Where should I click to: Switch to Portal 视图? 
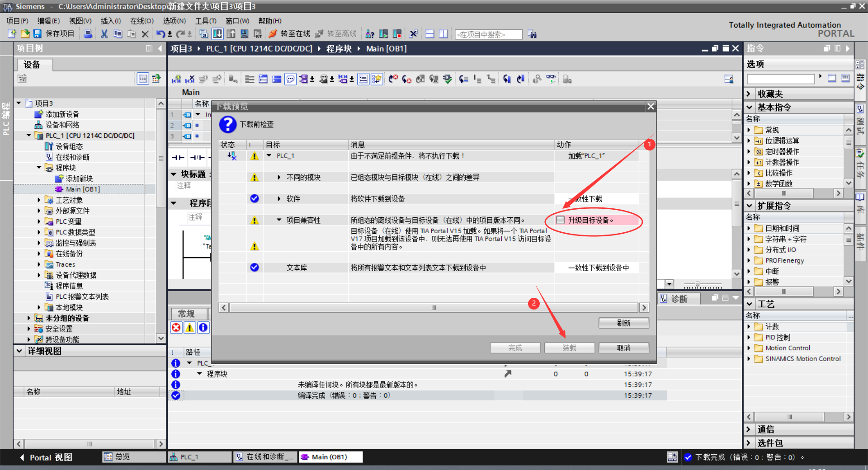point(46,457)
